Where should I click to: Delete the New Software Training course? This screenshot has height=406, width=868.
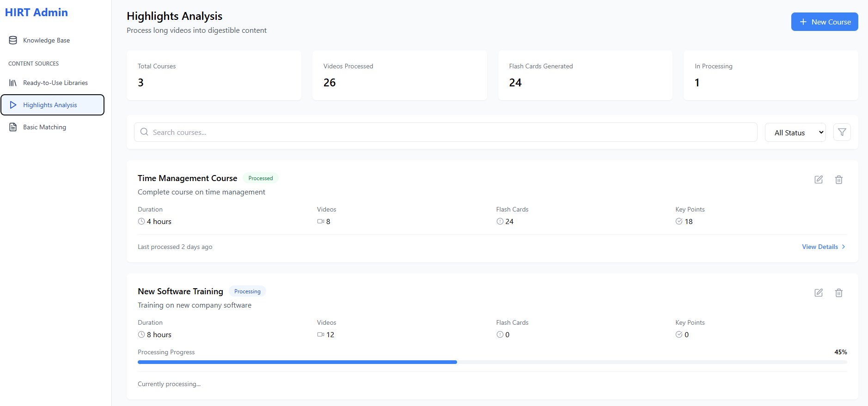(838, 293)
